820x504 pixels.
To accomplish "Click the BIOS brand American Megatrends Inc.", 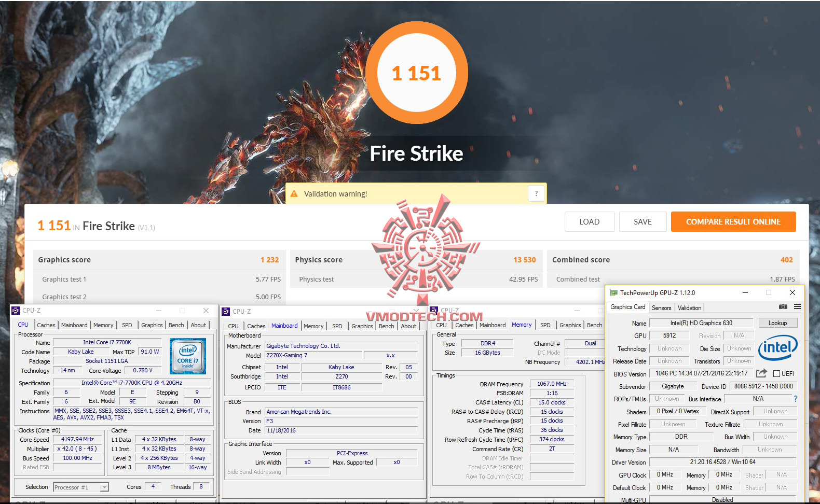I will point(341,412).
